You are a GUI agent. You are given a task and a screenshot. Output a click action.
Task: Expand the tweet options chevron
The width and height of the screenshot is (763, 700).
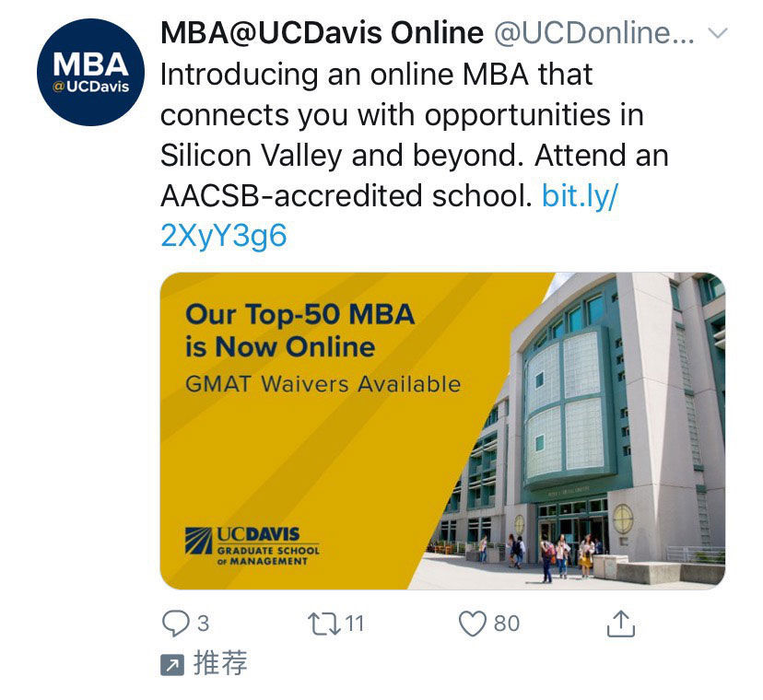(x=717, y=33)
